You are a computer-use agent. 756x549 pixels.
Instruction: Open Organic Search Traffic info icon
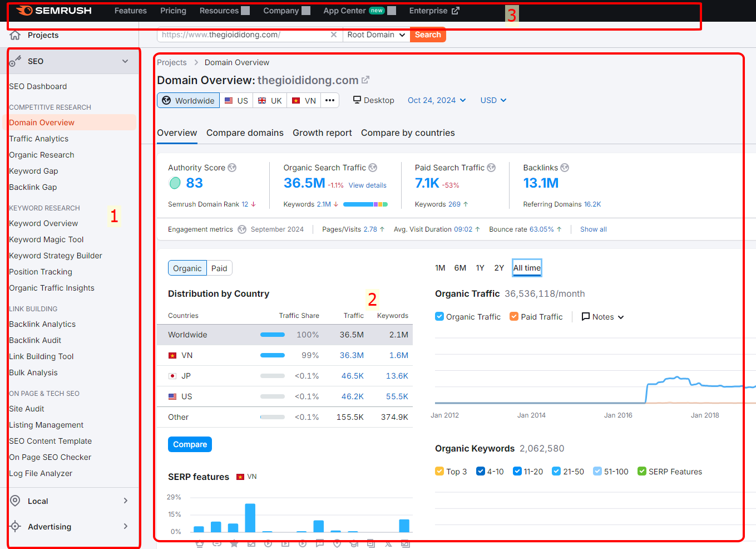pyautogui.click(x=373, y=168)
